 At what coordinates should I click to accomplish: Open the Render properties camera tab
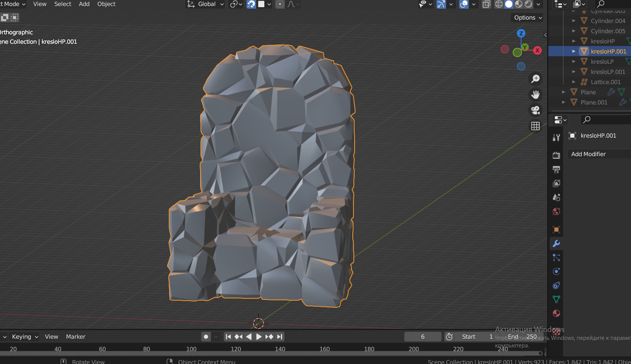click(x=556, y=155)
